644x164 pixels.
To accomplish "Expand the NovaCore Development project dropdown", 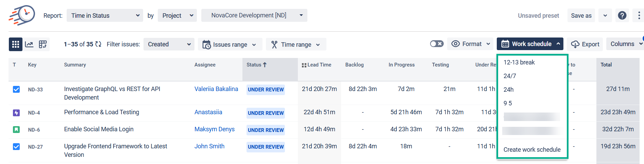I will pyautogui.click(x=254, y=15).
